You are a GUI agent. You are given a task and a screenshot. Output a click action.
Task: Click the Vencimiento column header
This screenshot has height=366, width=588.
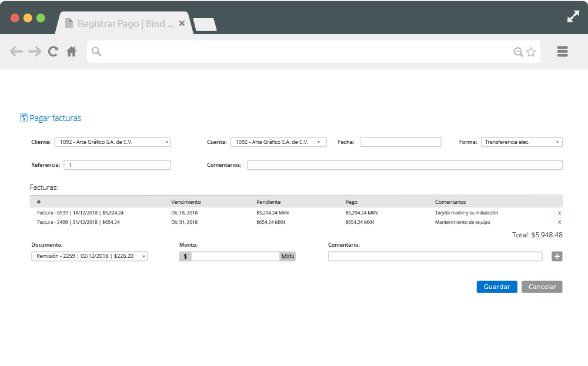tap(186, 202)
